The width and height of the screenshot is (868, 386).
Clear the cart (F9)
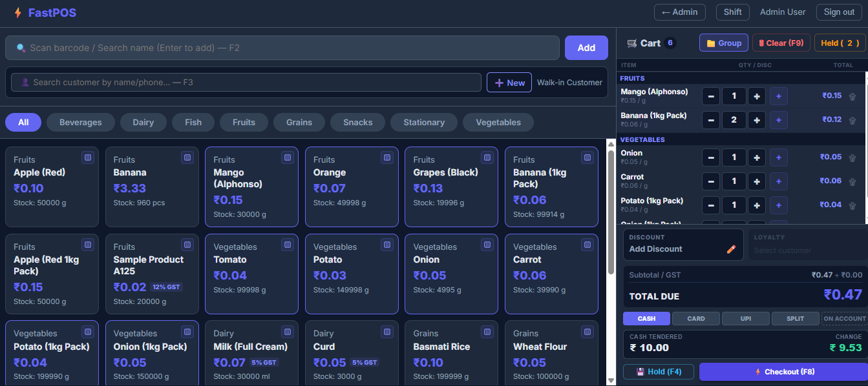(781, 43)
